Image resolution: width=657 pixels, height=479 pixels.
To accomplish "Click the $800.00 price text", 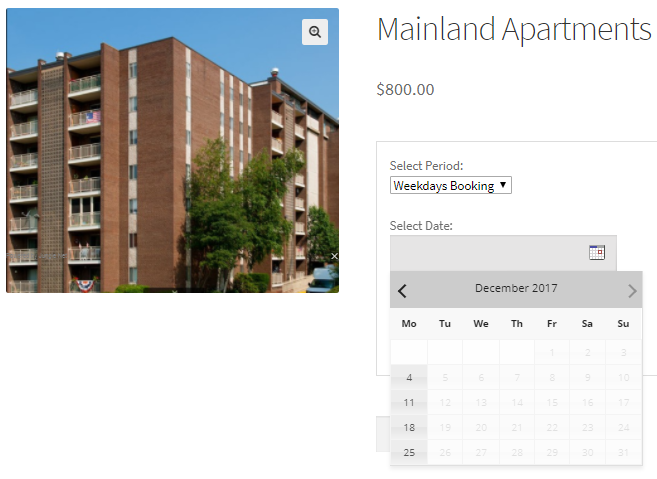I will tap(405, 89).
